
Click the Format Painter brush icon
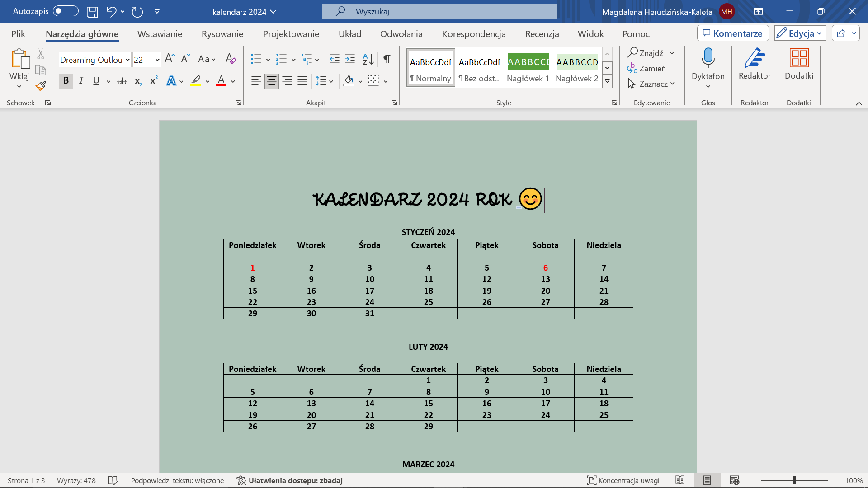[41, 85]
